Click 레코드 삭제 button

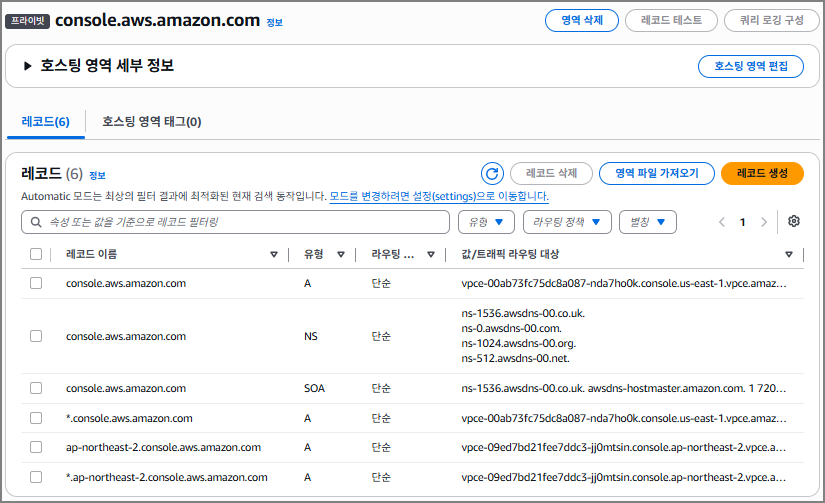(x=551, y=173)
